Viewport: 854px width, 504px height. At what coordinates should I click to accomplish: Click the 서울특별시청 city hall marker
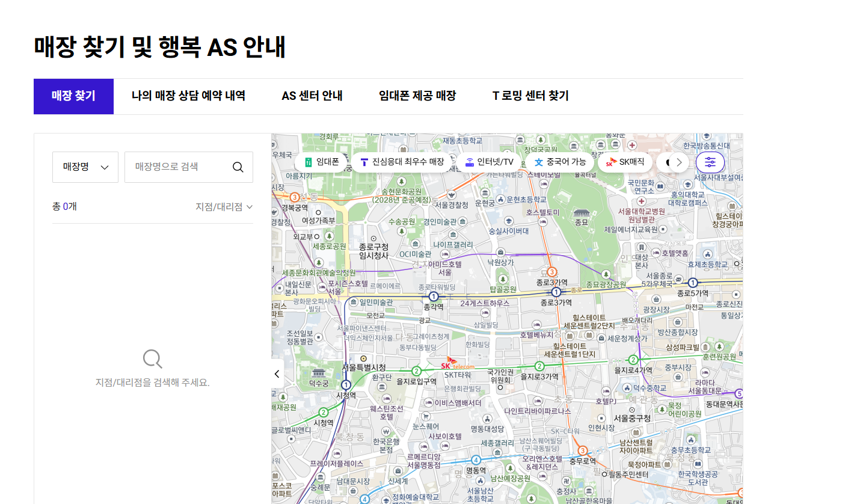pyautogui.click(x=363, y=358)
